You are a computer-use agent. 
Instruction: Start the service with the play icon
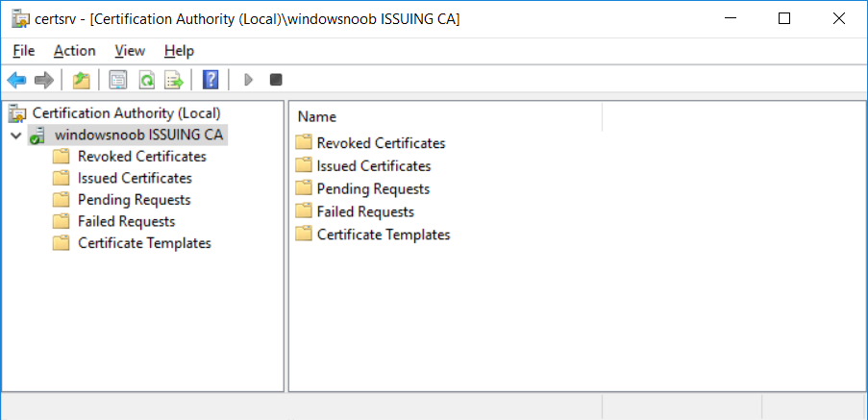(249, 80)
